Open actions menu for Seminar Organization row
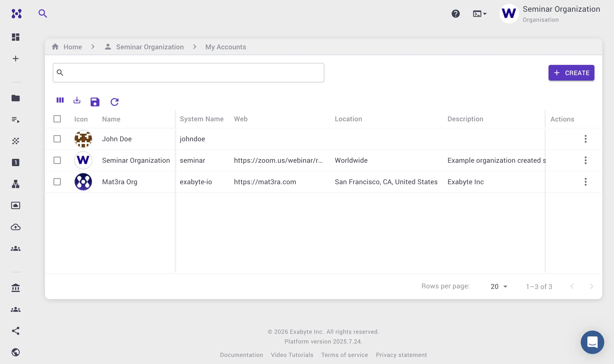 (x=585, y=161)
